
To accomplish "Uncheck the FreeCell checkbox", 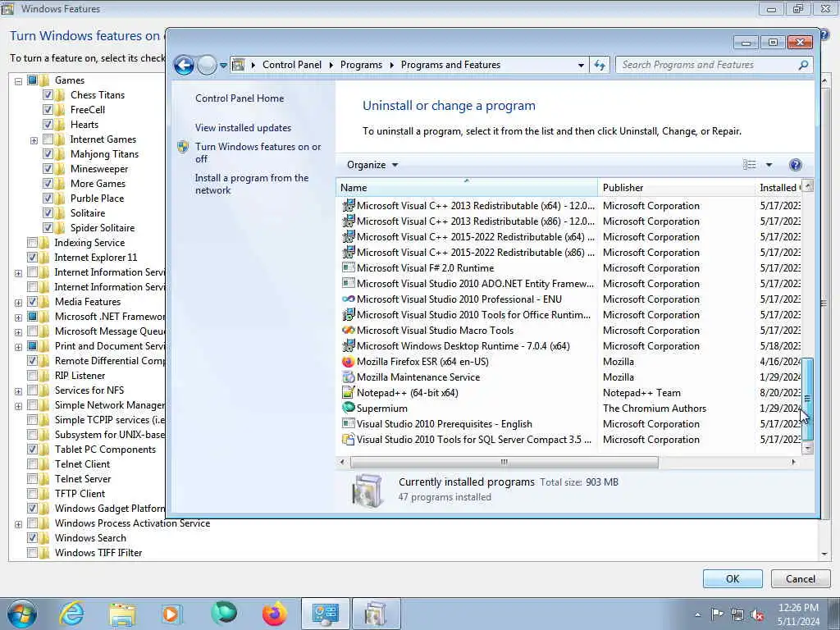I will coord(48,110).
